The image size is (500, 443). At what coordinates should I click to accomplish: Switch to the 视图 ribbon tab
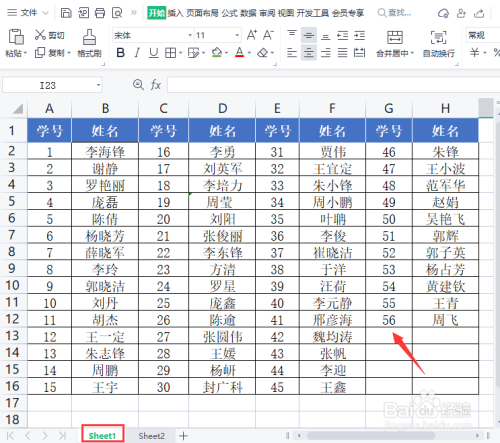click(x=286, y=13)
